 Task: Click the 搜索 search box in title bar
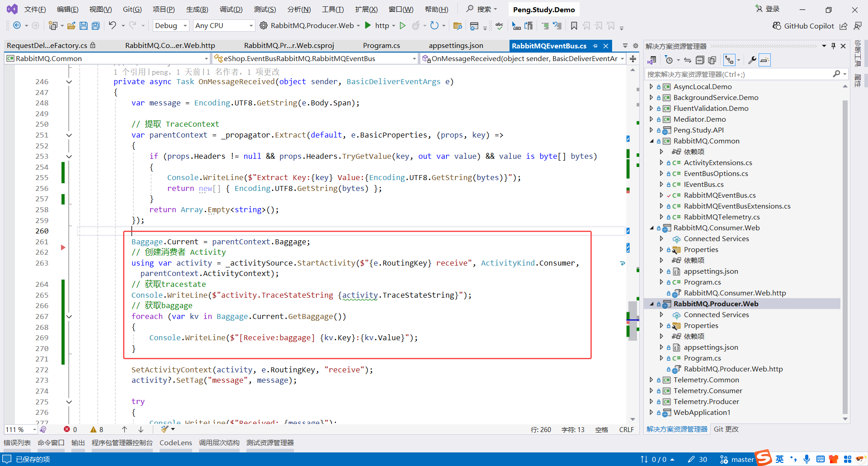coord(482,9)
